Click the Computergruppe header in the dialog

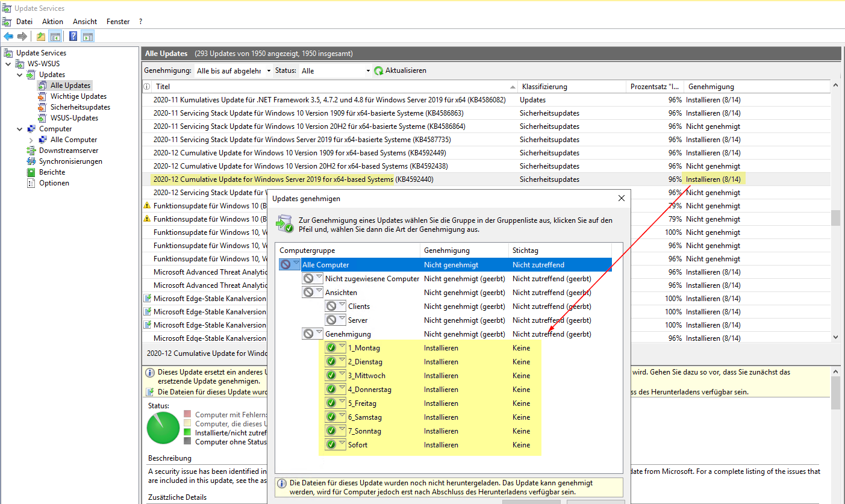348,250
